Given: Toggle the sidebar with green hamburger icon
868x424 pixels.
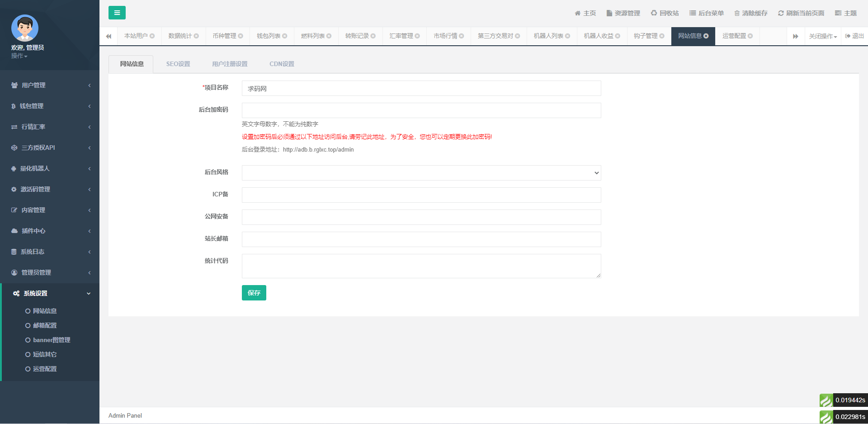Looking at the screenshot, I should click(x=117, y=13).
